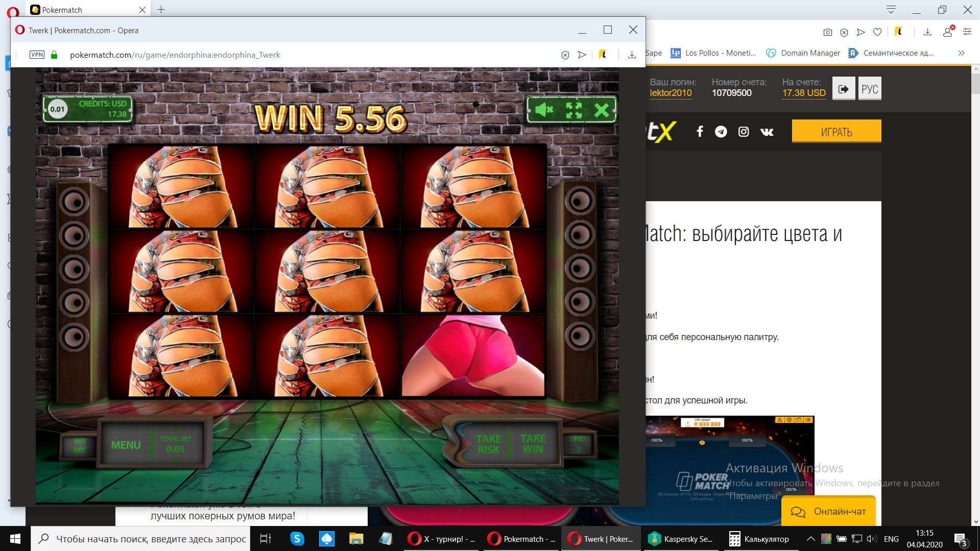Click the TAKE RISK button
Image resolution: width=980 pixels, height=551 pixels.
click(x=489, y=444)
